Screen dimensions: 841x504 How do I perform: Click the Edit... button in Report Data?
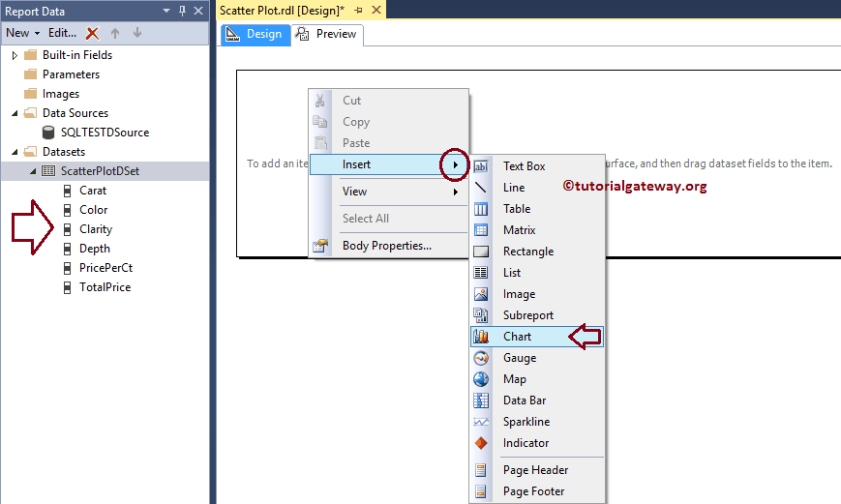click(62, 33)
